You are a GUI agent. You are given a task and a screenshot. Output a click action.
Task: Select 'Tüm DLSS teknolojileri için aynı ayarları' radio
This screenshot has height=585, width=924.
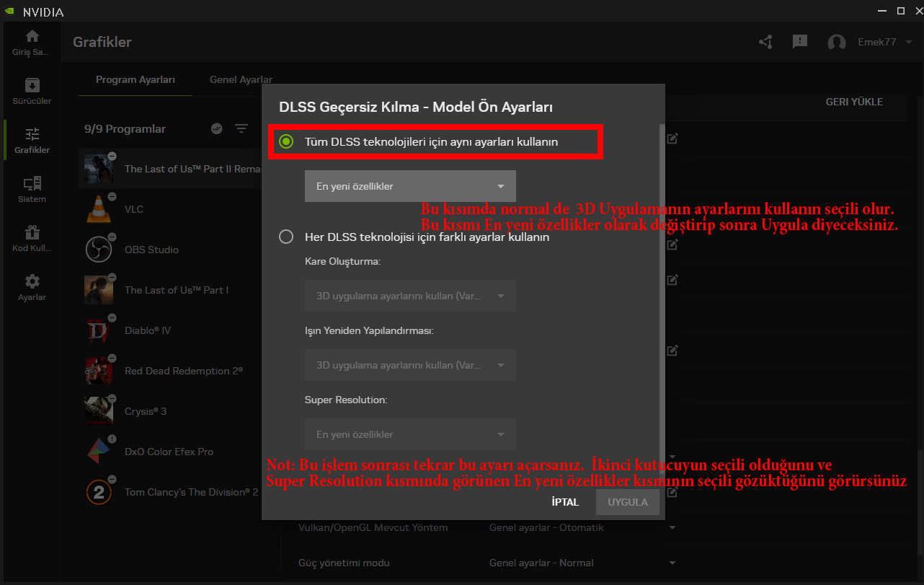click(x=286, y=142)
